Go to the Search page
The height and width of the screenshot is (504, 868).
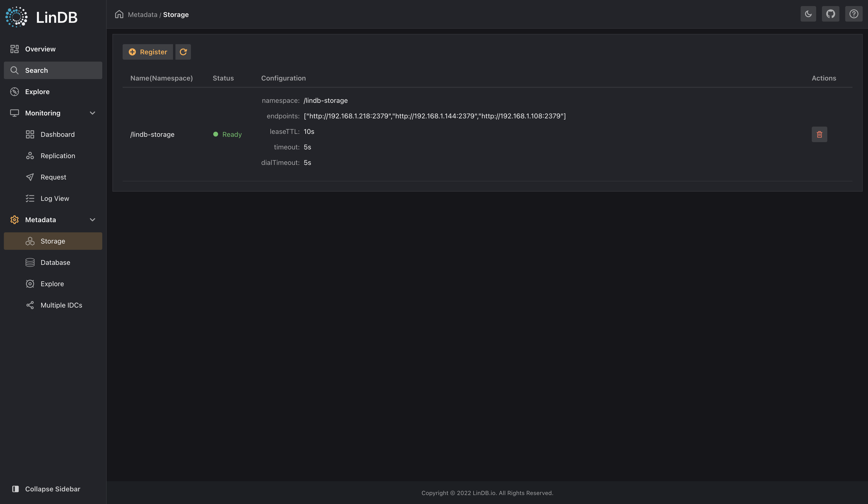37,70
